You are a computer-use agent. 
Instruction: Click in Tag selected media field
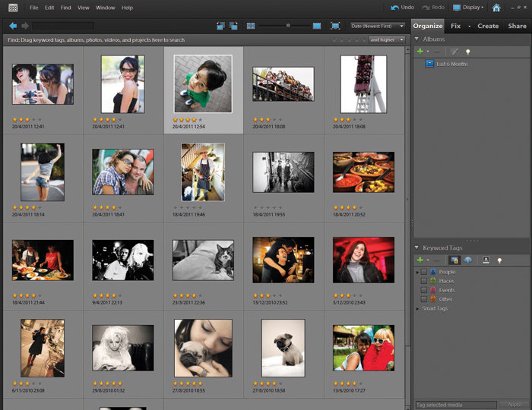(456, 405)
